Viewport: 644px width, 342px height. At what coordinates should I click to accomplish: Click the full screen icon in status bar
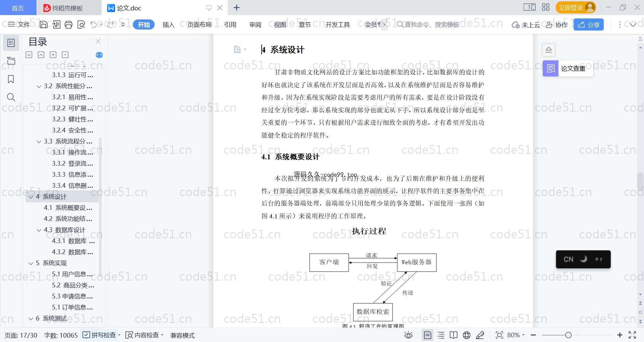(632, 335)
